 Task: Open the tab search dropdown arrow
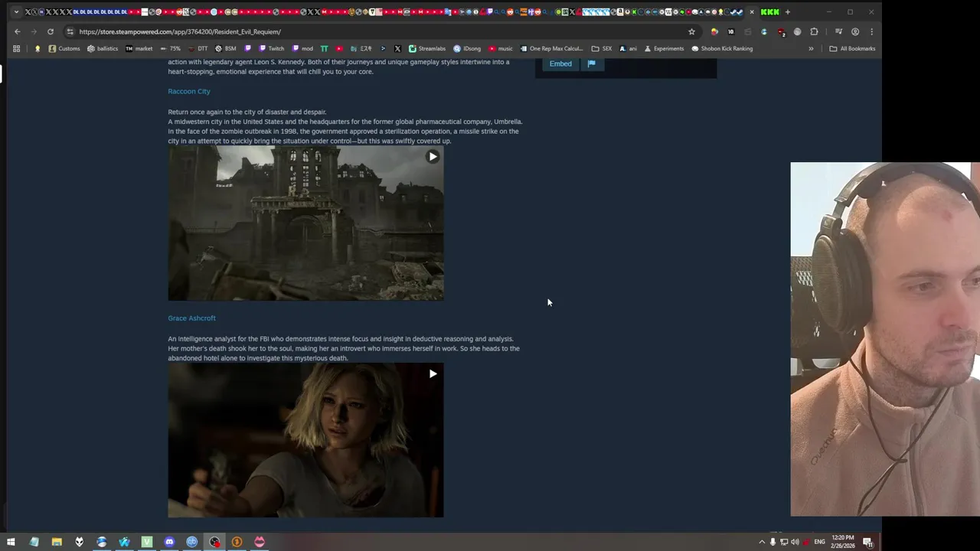tap(16, 11)
